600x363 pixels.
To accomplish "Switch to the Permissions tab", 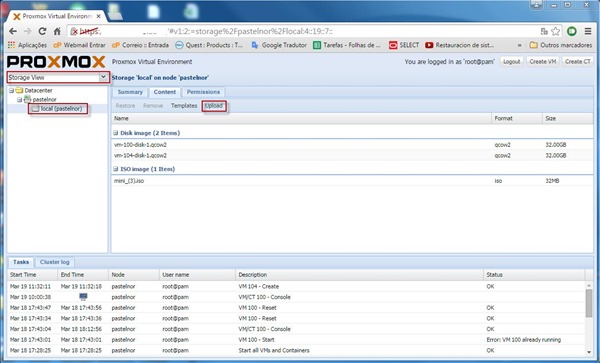I will coord(203,92).
